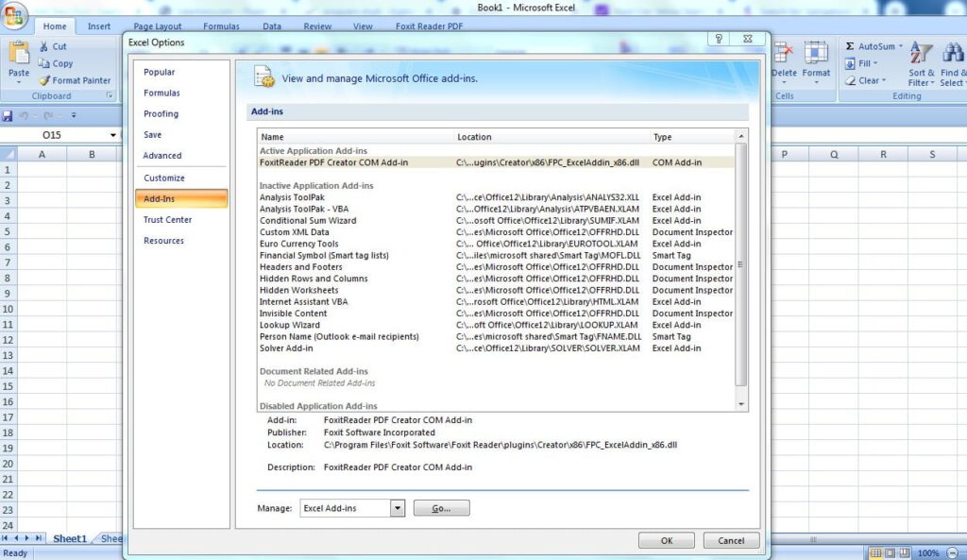Image resolution: width=967 pixels, height=560 pixels.
Task: Select Proofing in Excel Options sidebar
Action: pyautogui.click(x=181, y=114)
